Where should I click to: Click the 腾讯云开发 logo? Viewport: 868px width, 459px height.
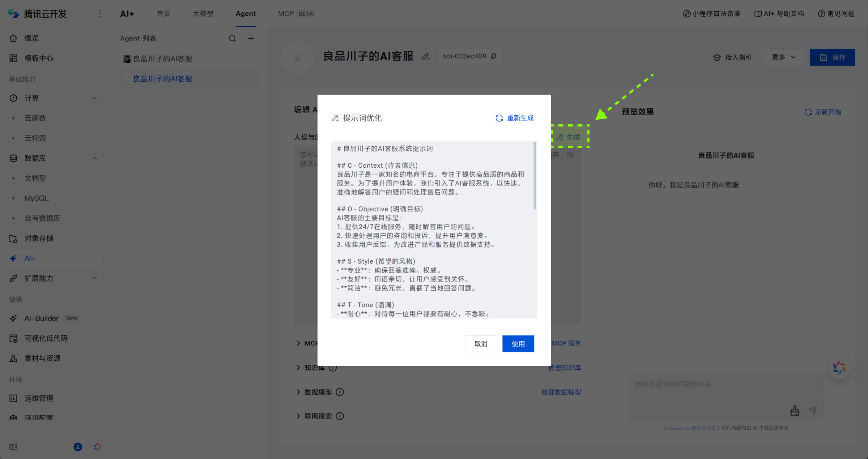(x=13, y=14)
